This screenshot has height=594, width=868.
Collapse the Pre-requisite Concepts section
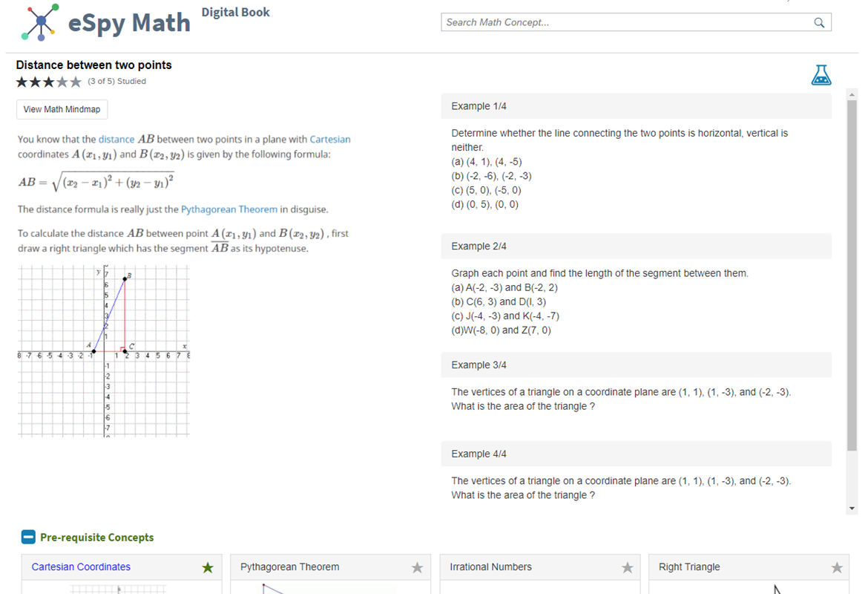(28, 537)
